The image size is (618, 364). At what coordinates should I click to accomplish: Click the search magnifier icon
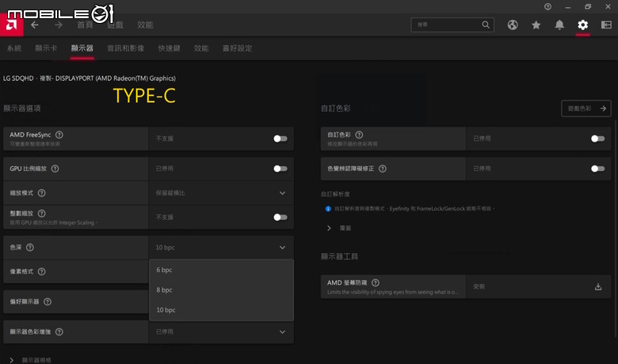pos(486,25)
